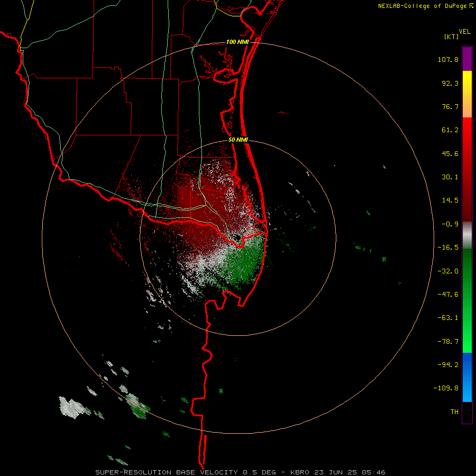
Task: Click the -78.7 velocity scale label
Action: (x=448, y=342)
